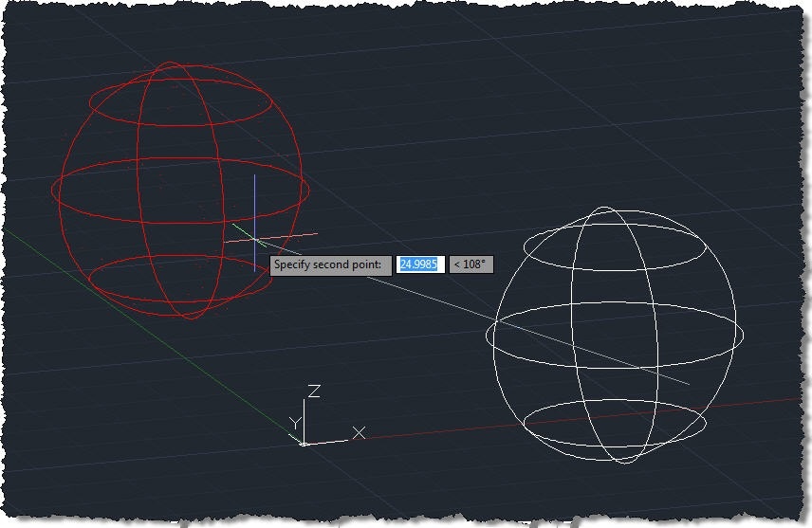The width and height of the screenshot is (812, 528).
Task: Select the red sphere's vertical meridian ellipse
Action: click(x=138, y=190)
